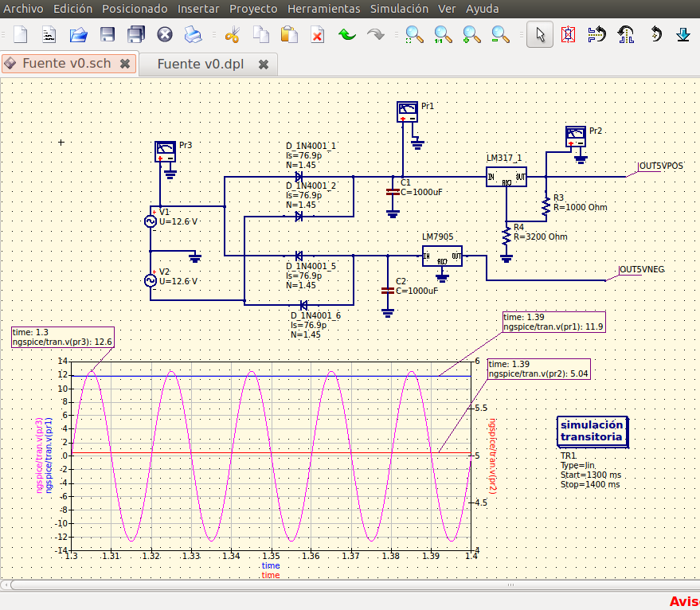Image resolution: width=700 pixels, height=610 pixels.
Task: Save the current document
Action: tap(108, 34)
